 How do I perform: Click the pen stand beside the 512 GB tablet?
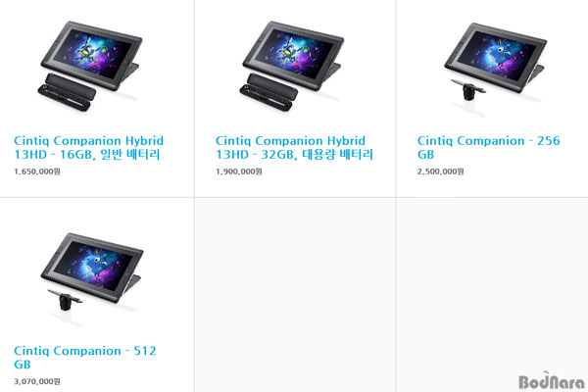tap(66, 300)
